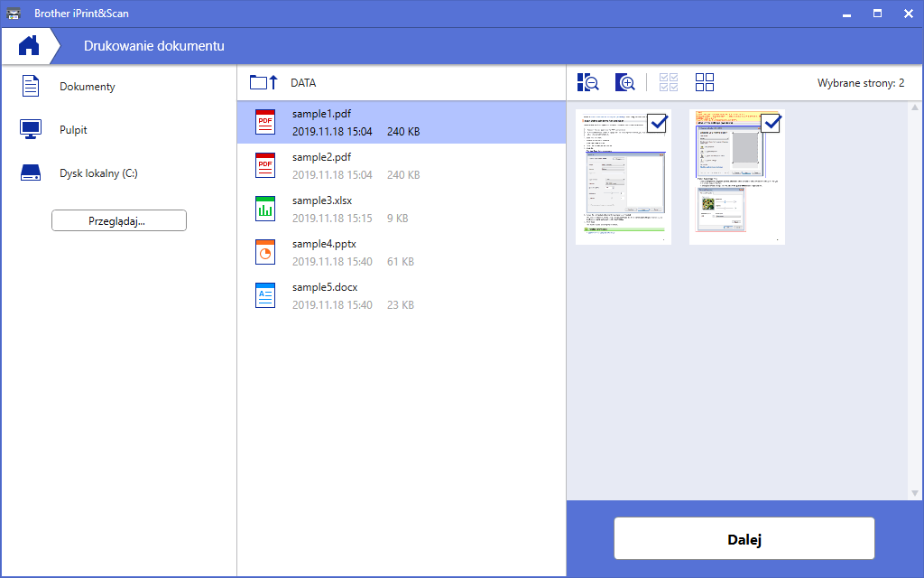
Task: Select the sample1.pdf file
Action: coord(402,122)
